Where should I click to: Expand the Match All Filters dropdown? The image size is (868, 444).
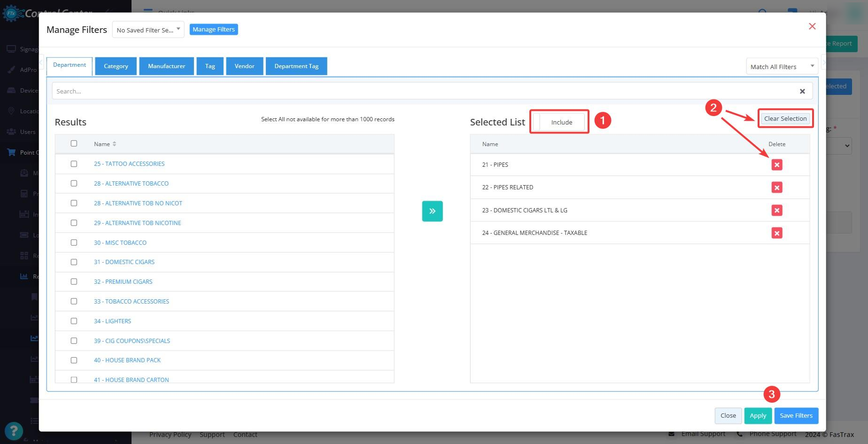click(x=782, y=67)
